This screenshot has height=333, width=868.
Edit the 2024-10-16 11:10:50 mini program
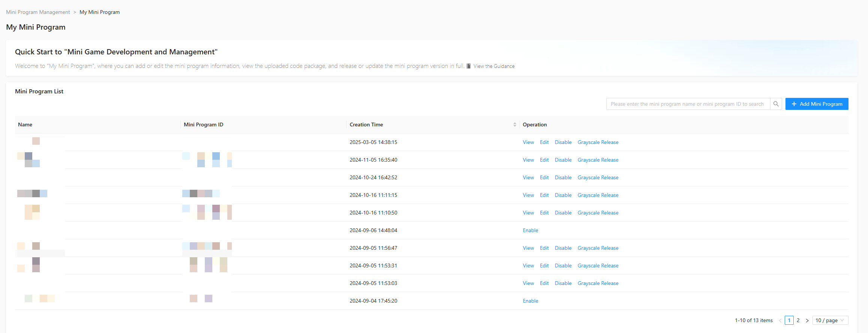coord(544,213)
